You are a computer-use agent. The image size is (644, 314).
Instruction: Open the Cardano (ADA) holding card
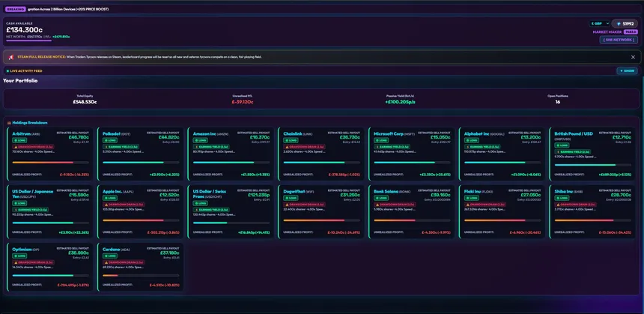tap(141, 267)
